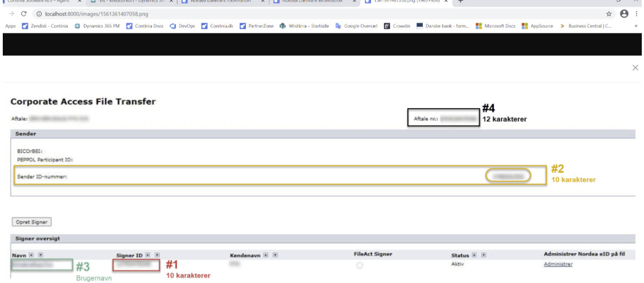This screenshot has height=283, width=644.
Task: Open a new browser tab with plus
Action: [x=460, y=1]
